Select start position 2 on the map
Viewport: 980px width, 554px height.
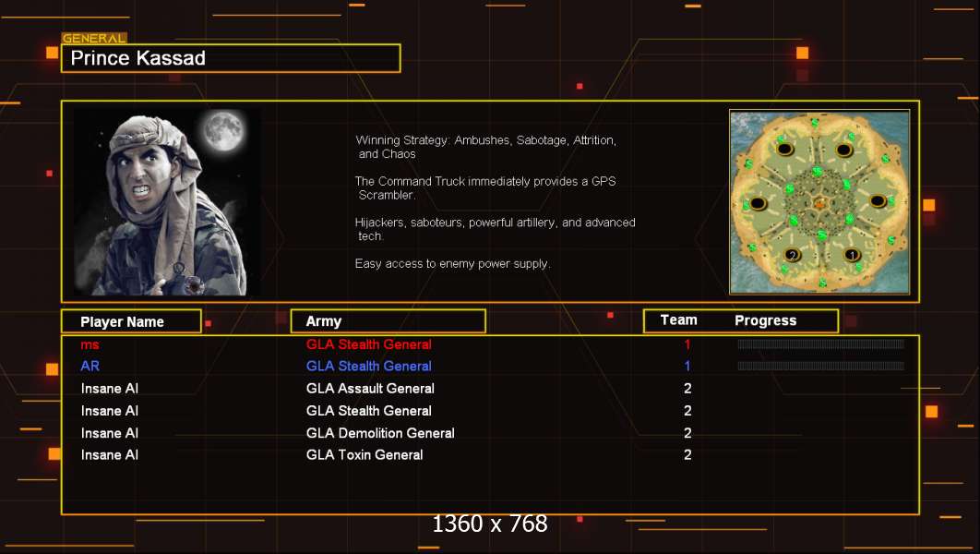click(793, 255)
